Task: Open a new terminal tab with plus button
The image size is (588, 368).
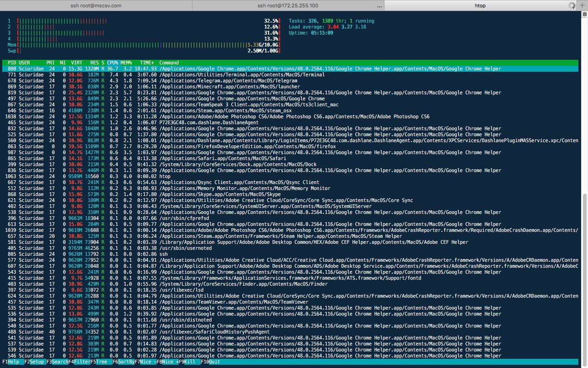Action: point(582,6)
